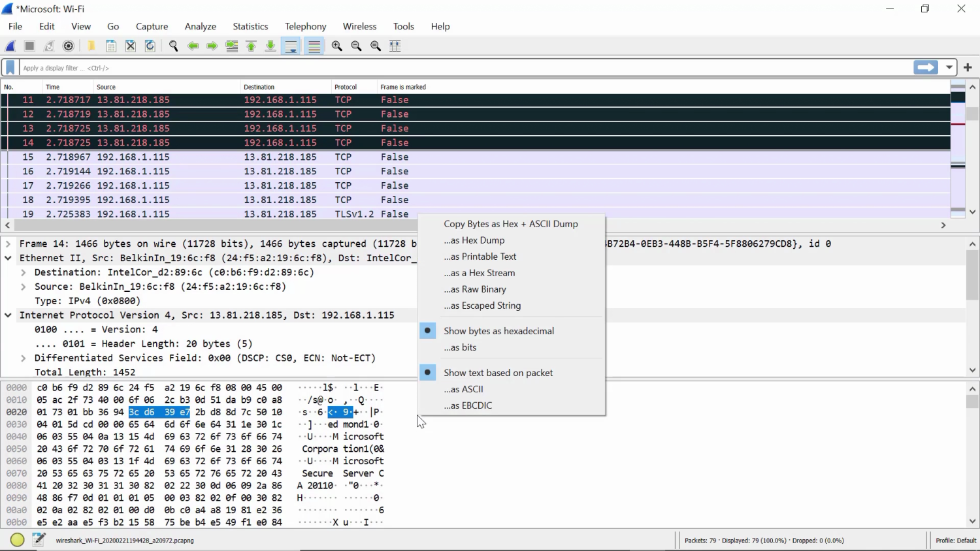Open the Capture menu
980x551 pixels.
[x=152, y=26]
